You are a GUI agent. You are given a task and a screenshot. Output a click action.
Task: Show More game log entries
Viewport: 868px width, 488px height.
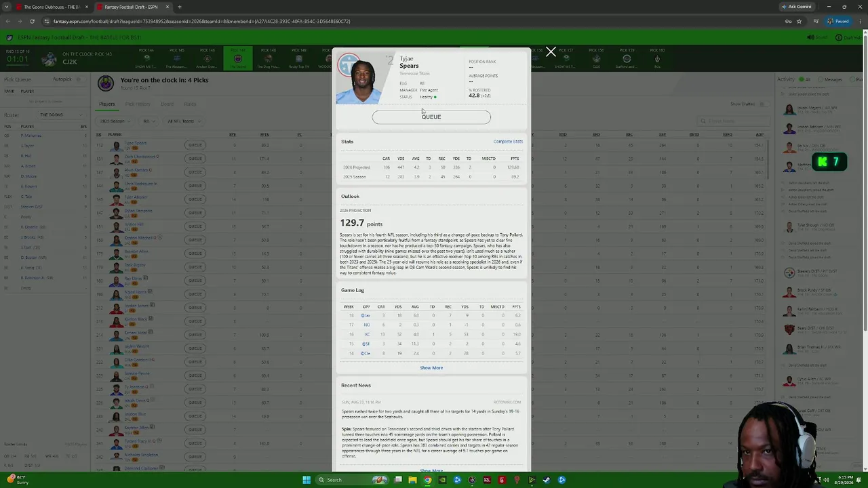coord(431,368)
